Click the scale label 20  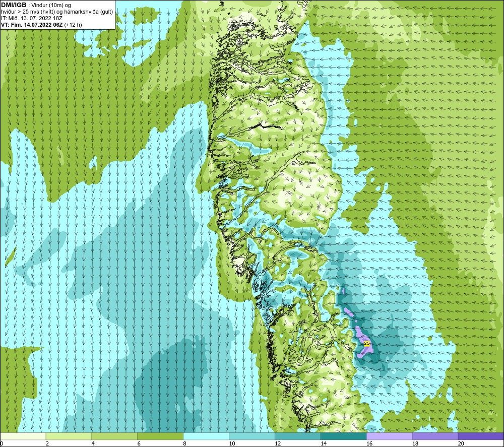[x=461, y=443]
